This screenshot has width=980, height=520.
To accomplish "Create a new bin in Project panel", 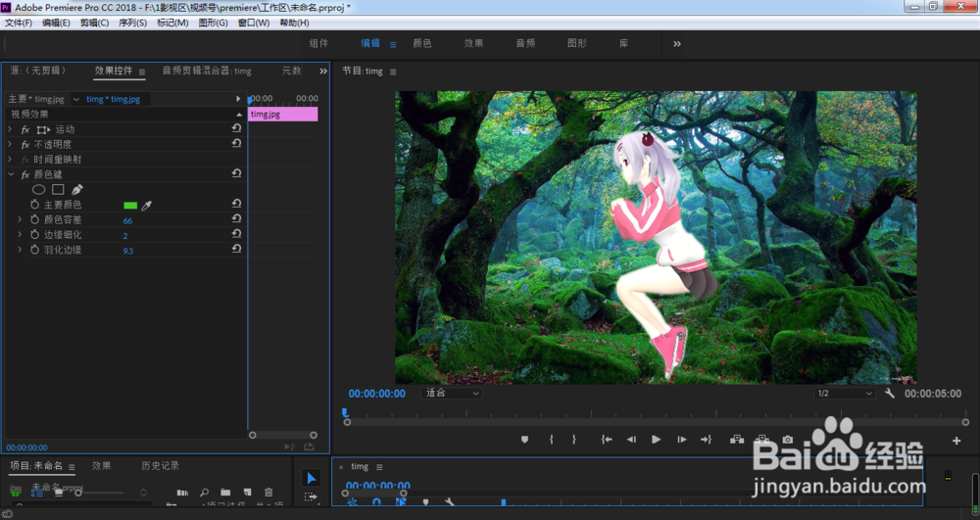I will click(225, 493).
